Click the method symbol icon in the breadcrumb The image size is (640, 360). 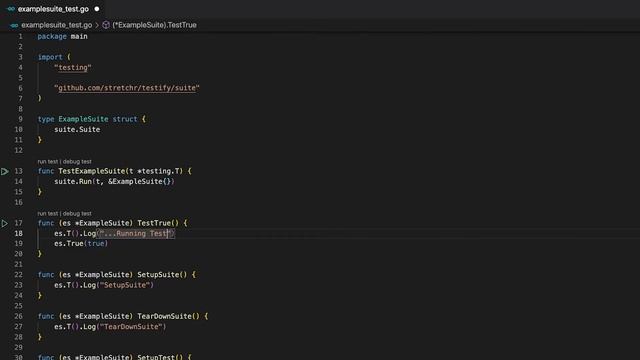coord(106,25)
